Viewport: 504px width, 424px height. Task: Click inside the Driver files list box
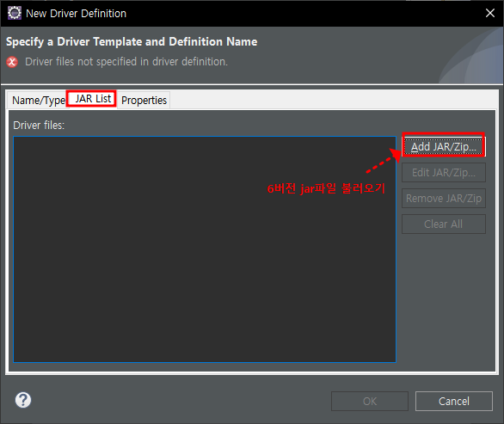tap(205, 249)
